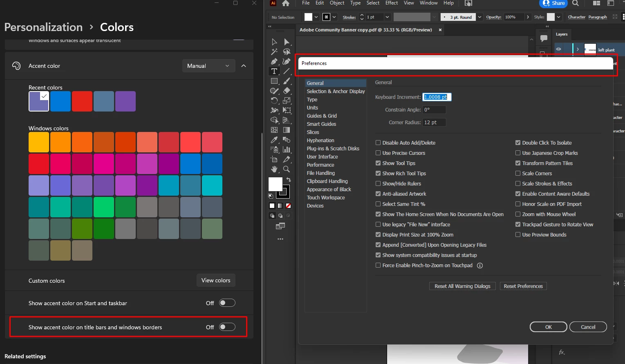625x364 pixels.
Task: Select the Rectangle tool
Action: 274,81
